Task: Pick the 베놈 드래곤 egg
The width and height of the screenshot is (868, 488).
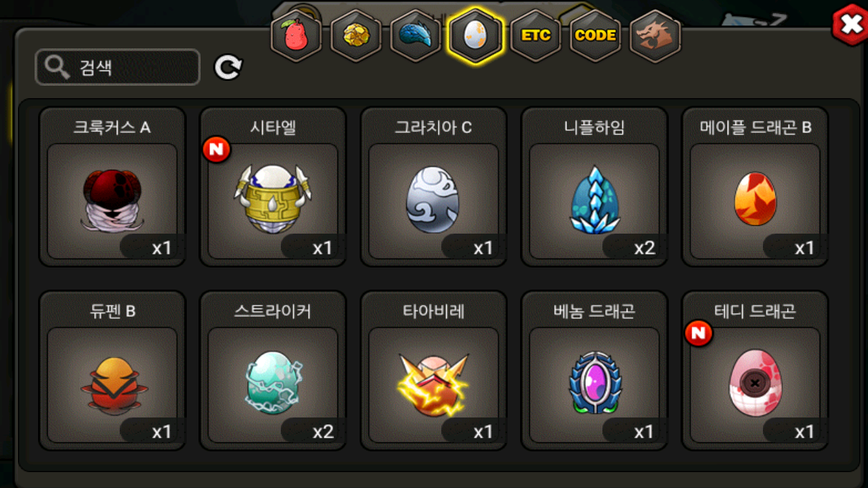Action: [x=594, y=370]
